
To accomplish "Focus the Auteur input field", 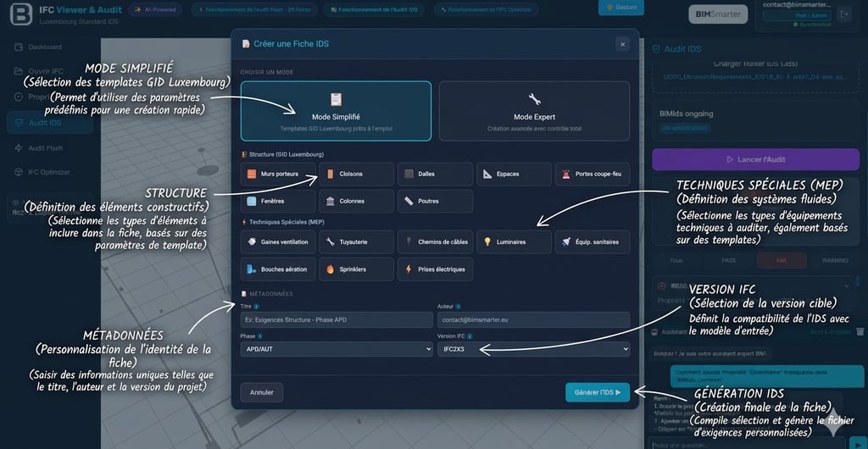I will (x=534, y=319).
